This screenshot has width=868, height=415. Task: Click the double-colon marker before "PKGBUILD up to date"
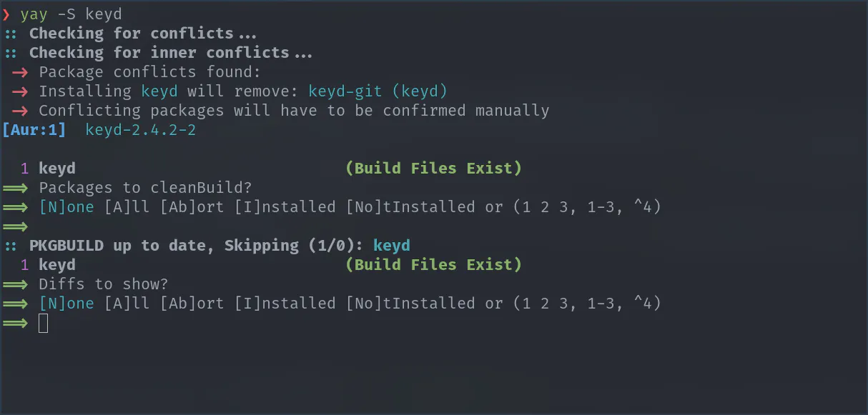coord(11,246)
